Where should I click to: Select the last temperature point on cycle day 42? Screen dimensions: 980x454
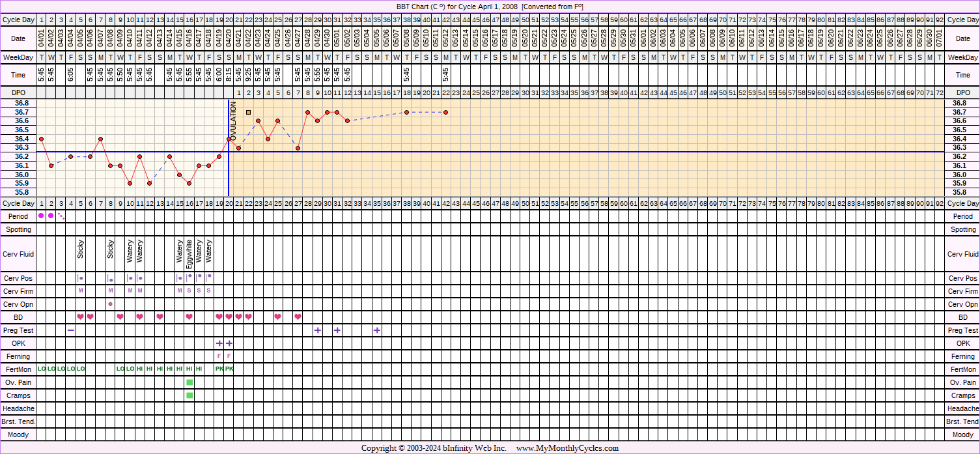[x=446, y=112]
